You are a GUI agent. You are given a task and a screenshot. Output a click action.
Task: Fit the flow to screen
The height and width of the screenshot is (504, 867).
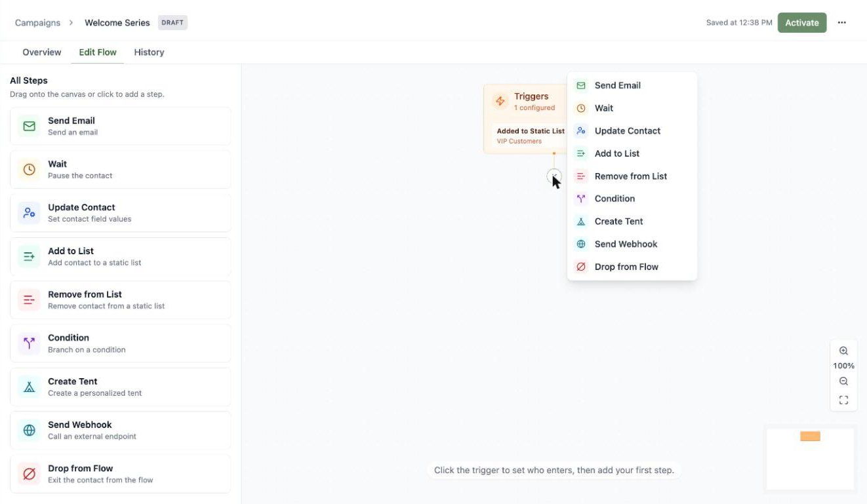[843, 400]
